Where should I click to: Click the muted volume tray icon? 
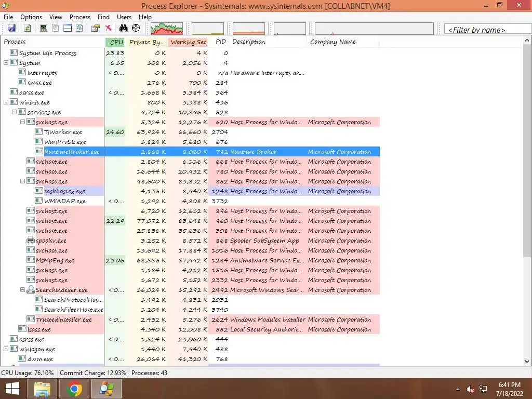(470, 389)
